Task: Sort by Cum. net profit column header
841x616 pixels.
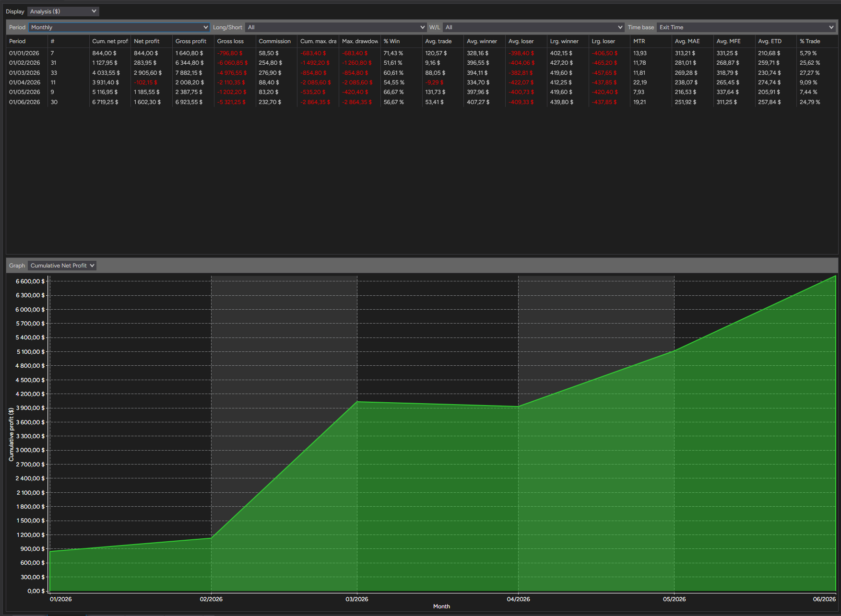Action: 110,41
